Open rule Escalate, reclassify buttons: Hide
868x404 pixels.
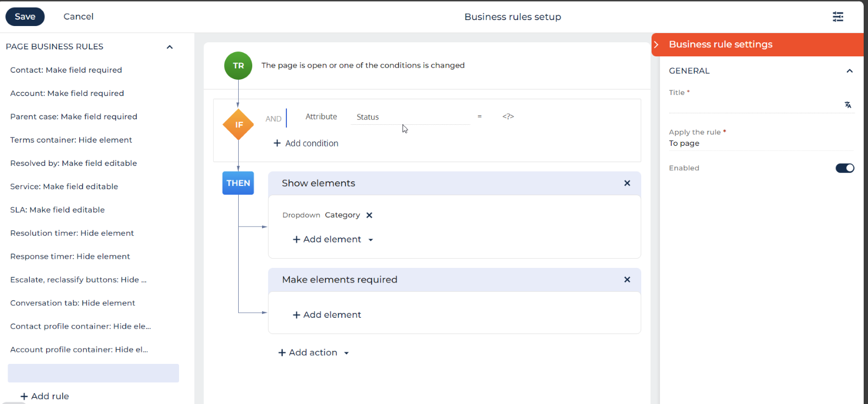tap(78, 280)
